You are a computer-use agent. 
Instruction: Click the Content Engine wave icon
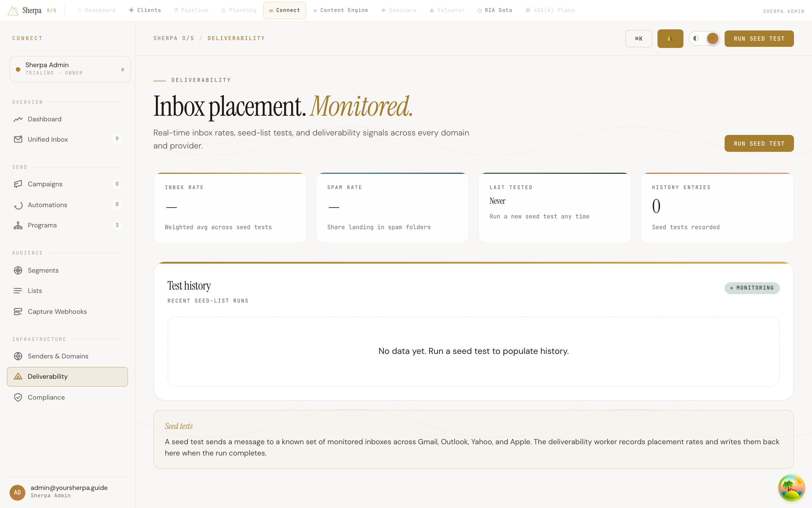point(315,11)
